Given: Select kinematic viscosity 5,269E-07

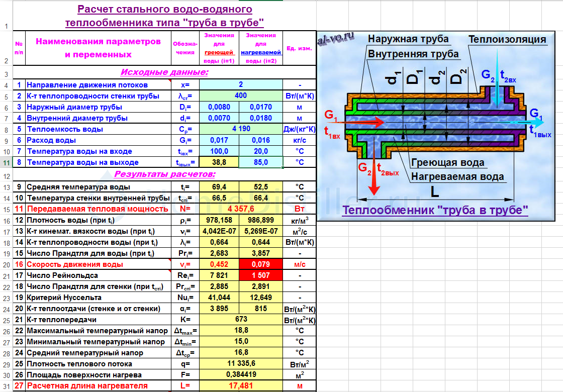Looking at the screenshot, I should tap(261, 231).
